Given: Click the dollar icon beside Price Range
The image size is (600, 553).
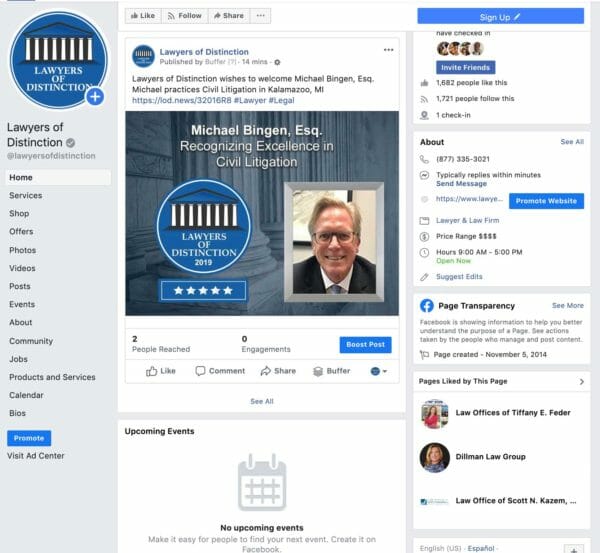Looking at the screenshot, I should pos(424,237).
